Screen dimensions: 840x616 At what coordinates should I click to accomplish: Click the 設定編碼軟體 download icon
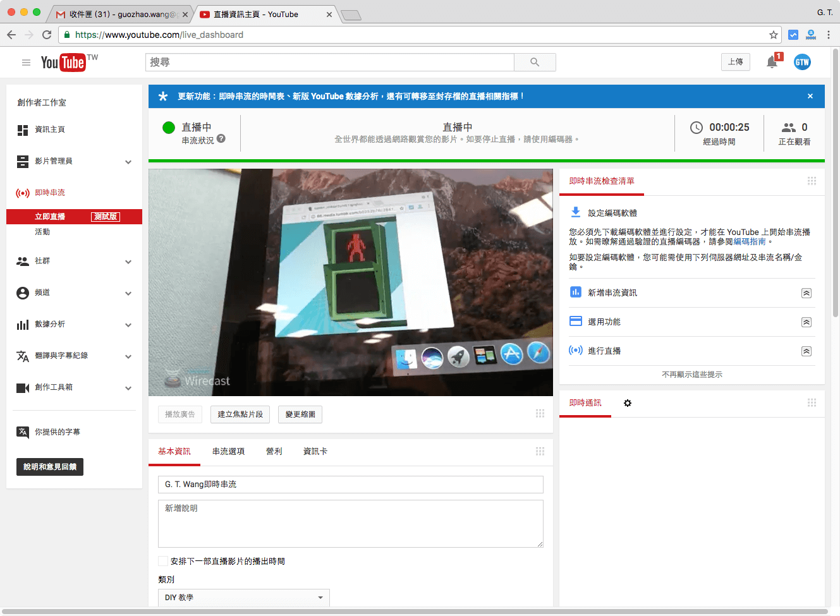[574, 212]
